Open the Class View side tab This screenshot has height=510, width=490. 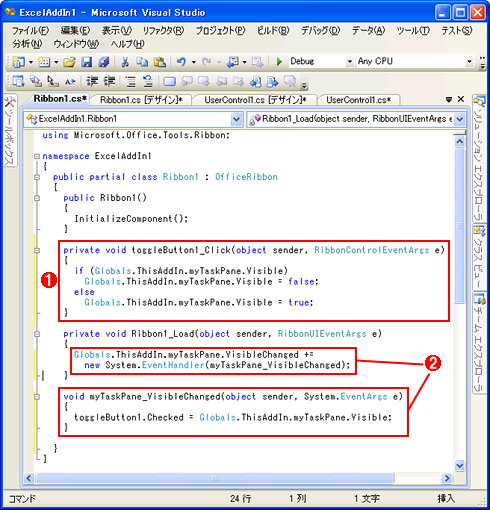[479, 257]
